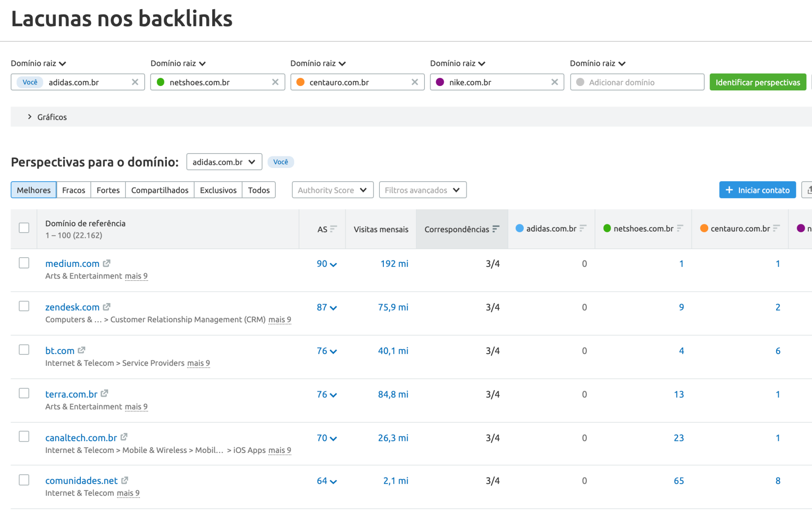Open terra.com.br domain link
The image size is (812, 512).
72,394
